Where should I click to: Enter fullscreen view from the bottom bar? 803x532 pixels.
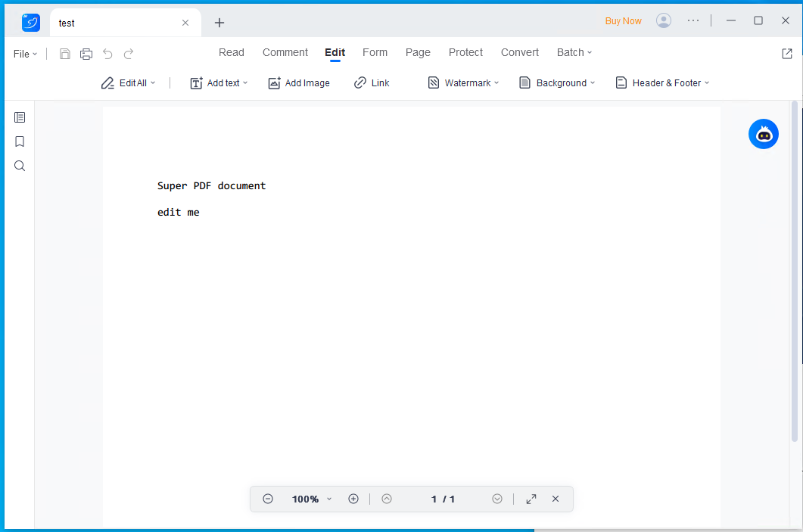531,499
